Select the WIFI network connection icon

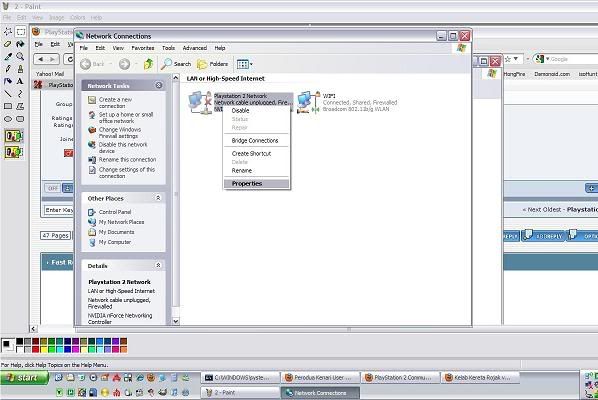point(308,102)
